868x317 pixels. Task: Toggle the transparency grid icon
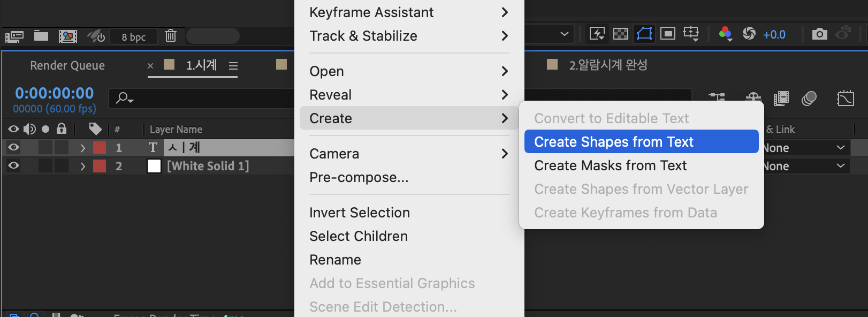pos(620,34)
